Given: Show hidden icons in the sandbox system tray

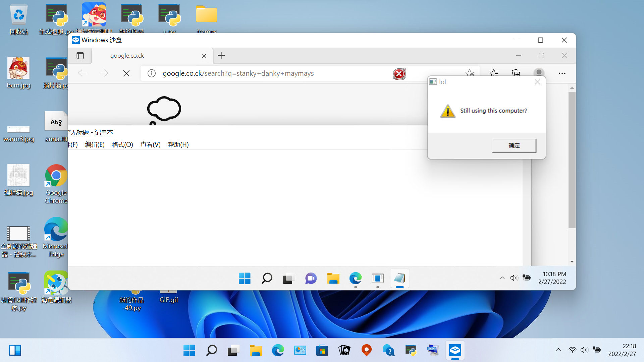Looking at the screenshot, I should (x=502, y=278).
